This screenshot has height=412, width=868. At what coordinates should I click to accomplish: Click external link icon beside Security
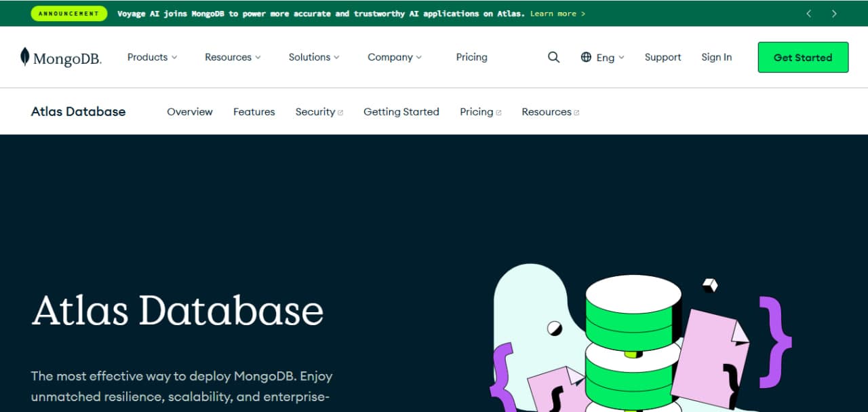340,113
